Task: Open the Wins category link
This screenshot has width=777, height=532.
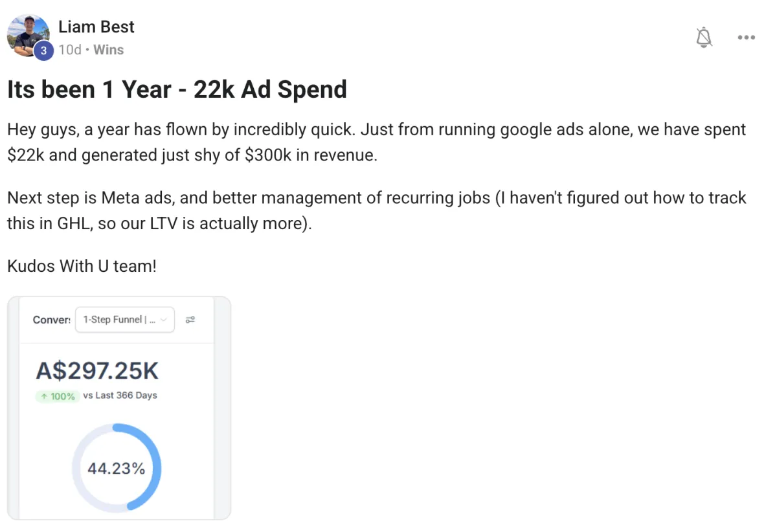Action: click(x=108, y=50)
